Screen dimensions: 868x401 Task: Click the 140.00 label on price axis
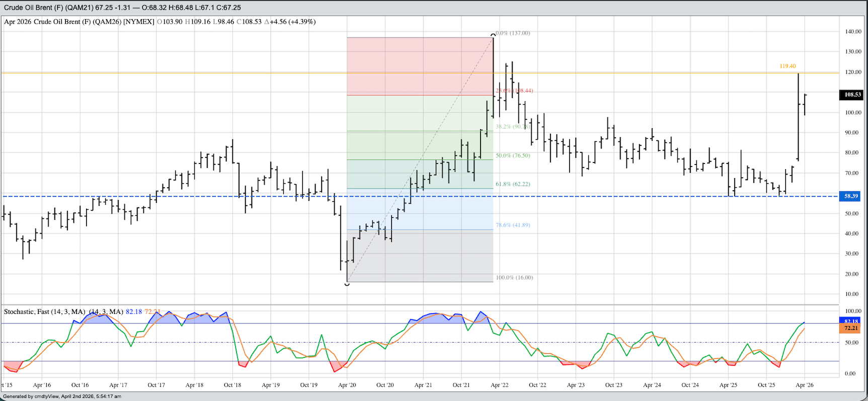tap(852, 32)
